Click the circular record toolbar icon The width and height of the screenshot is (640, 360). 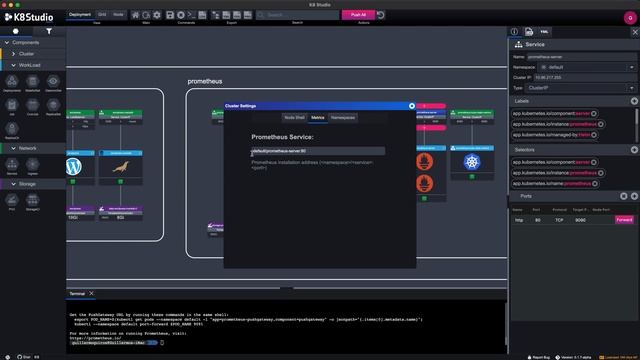[181, 15]
